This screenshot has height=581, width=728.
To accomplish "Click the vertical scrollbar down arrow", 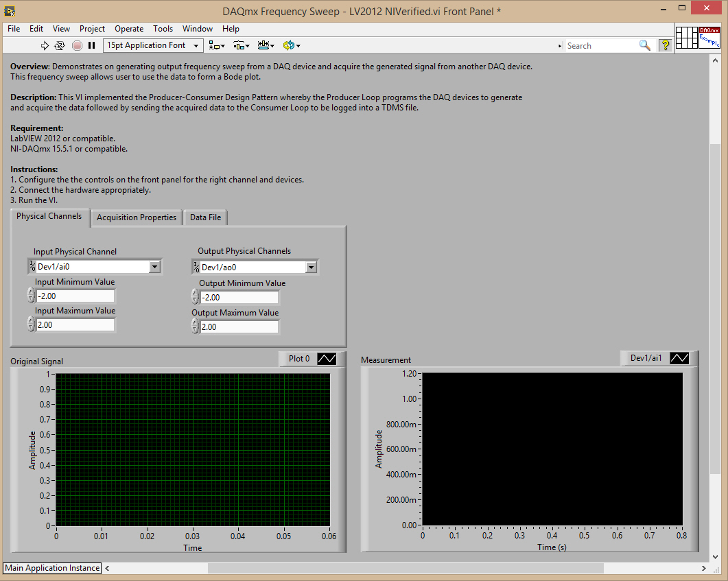I will (715, 557).
